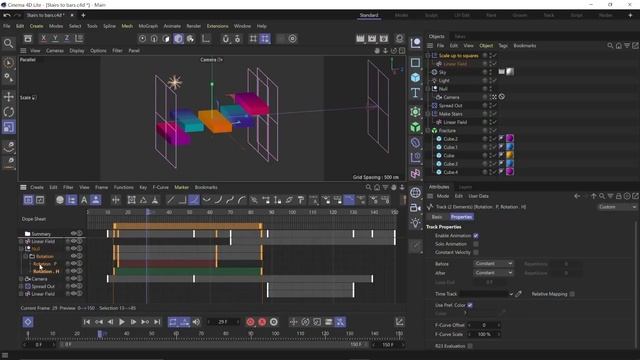Click the current frame field showing 29 F

point(223,322)
